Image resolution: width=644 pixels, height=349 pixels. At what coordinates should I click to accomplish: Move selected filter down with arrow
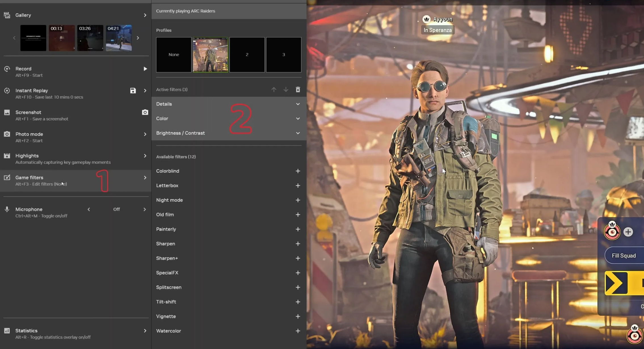(286, 90)
